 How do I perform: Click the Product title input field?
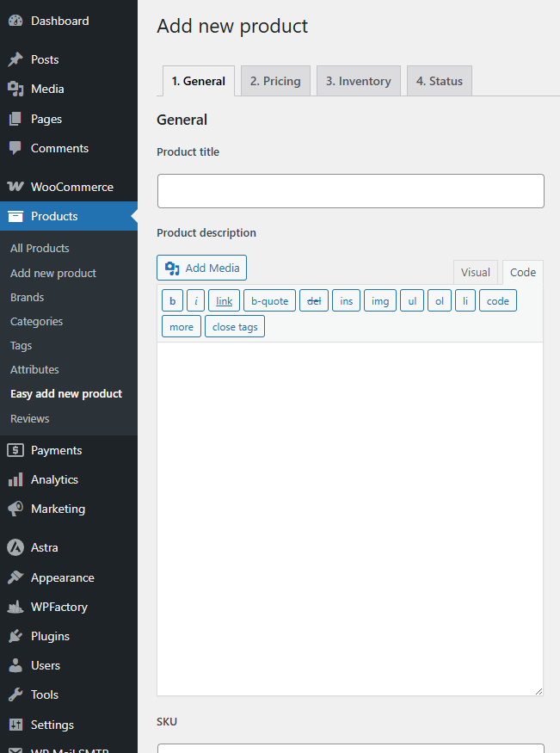coord(350,190)
